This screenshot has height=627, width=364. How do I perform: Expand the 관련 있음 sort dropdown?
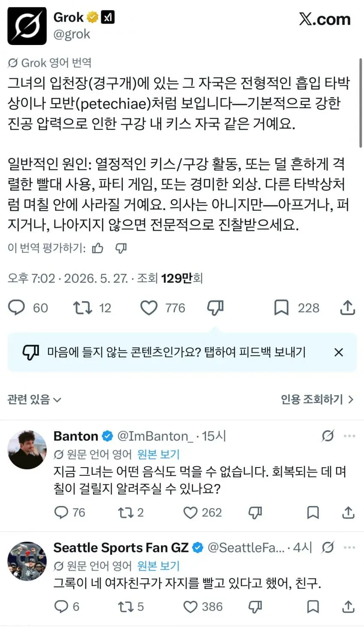pos(34,399)
